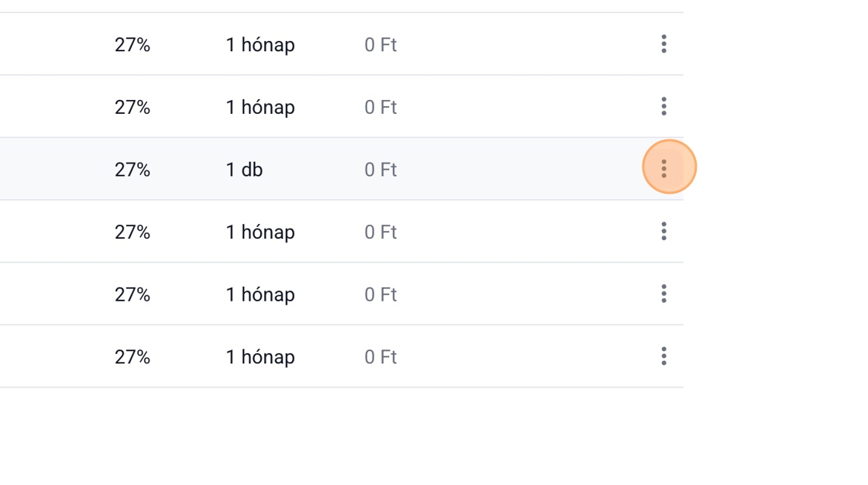
Task: Click '1 hónap' in the first row
Action: (x=260, y=45)
